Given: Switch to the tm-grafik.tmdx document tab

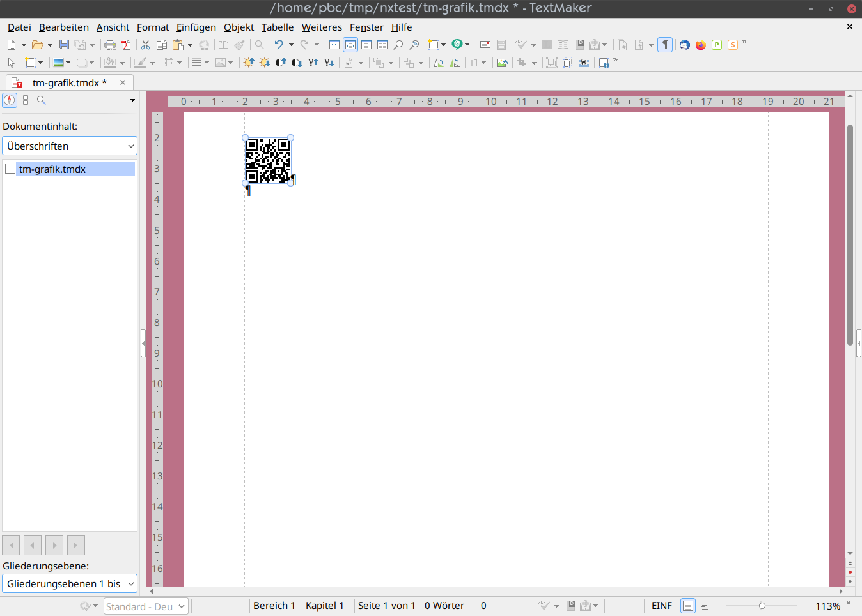Looking at the screenshot, I should pos(69,82).
